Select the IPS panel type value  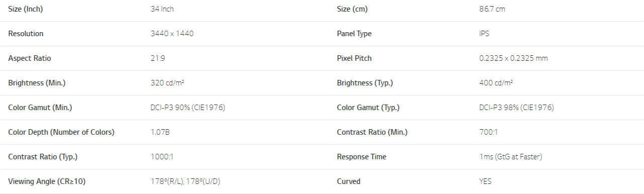point(484,34)
